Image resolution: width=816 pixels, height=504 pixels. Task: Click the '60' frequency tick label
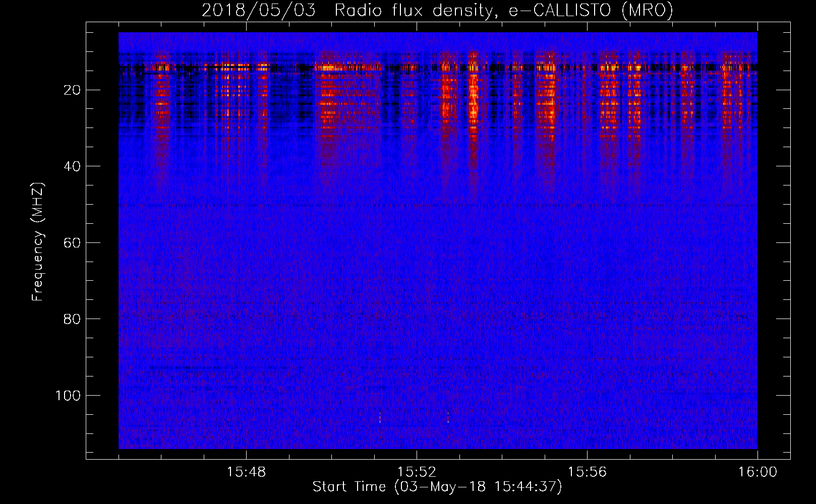[72, 243]
